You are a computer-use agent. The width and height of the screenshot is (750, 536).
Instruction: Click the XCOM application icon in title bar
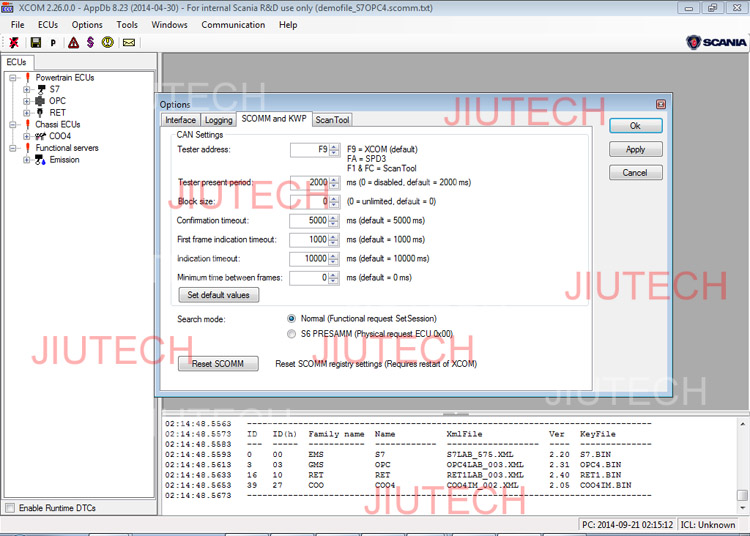(7, 8)
